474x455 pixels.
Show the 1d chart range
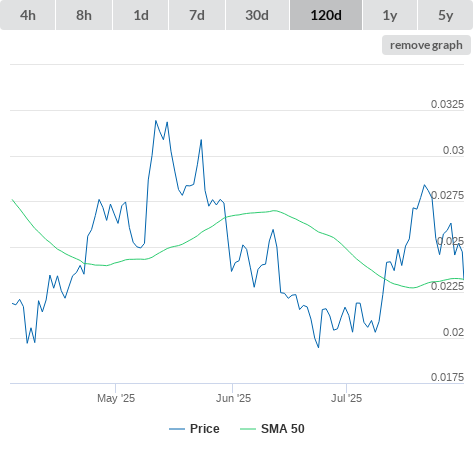tap(141, 15)
